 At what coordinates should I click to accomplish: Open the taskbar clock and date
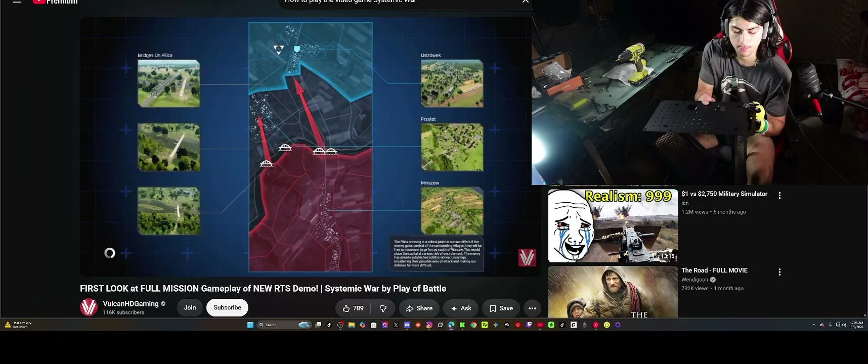point(857,325)
